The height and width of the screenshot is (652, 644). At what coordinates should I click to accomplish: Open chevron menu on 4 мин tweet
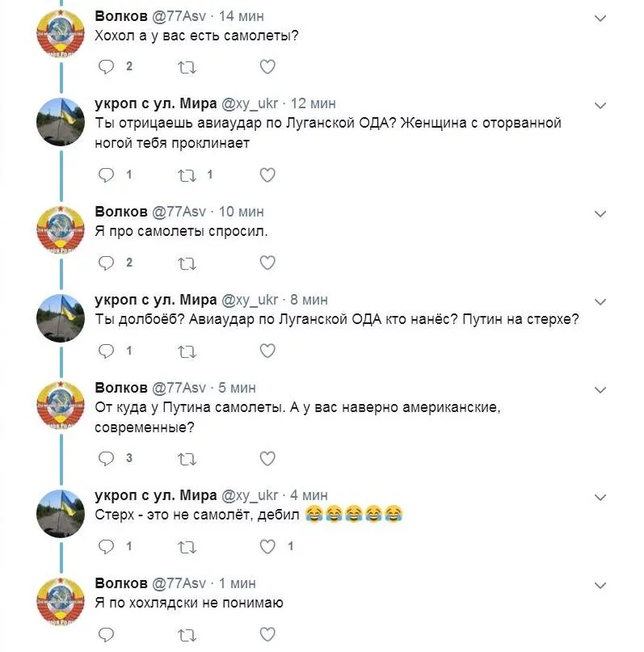[x=600, y=497]
